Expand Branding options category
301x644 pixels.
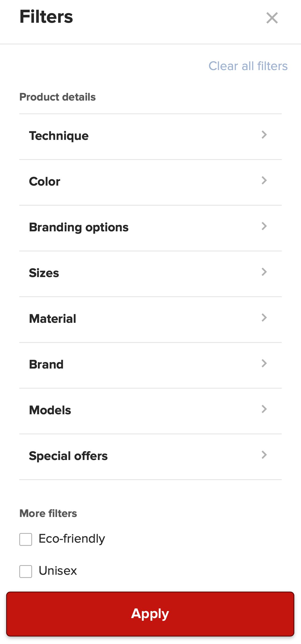pos(150,227)
